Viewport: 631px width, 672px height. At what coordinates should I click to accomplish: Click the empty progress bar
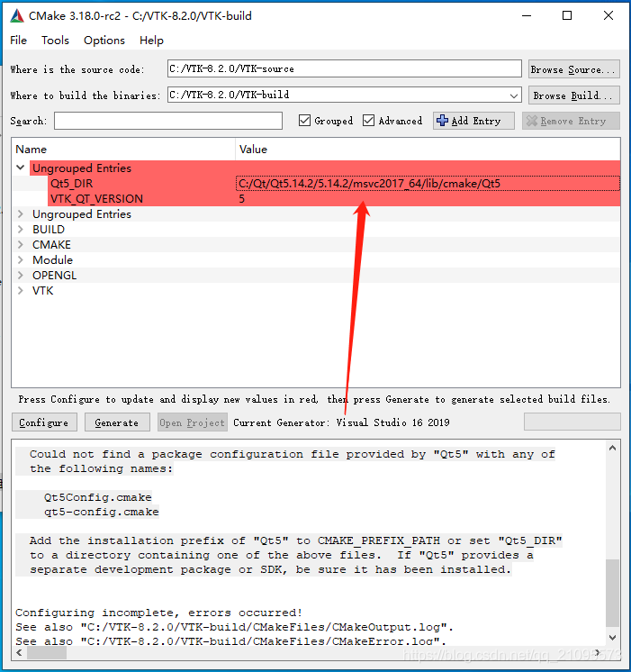(x=572, y=422)
